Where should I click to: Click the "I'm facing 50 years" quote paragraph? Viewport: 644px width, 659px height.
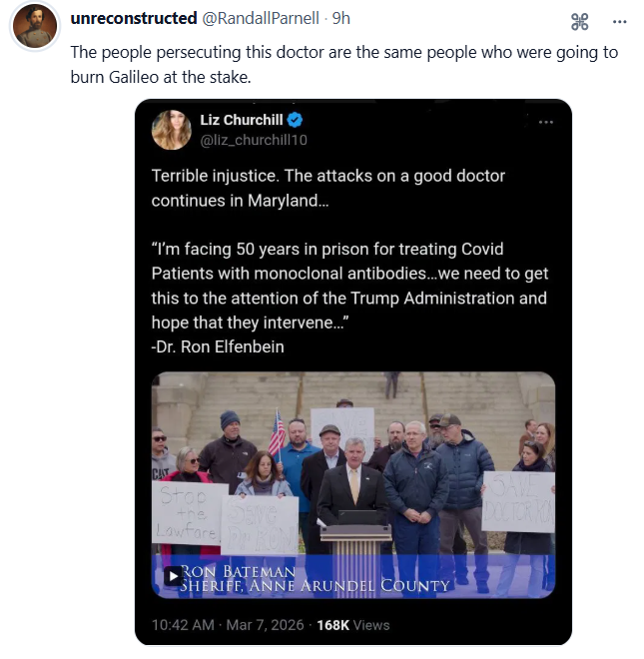(x=349, y=285)
